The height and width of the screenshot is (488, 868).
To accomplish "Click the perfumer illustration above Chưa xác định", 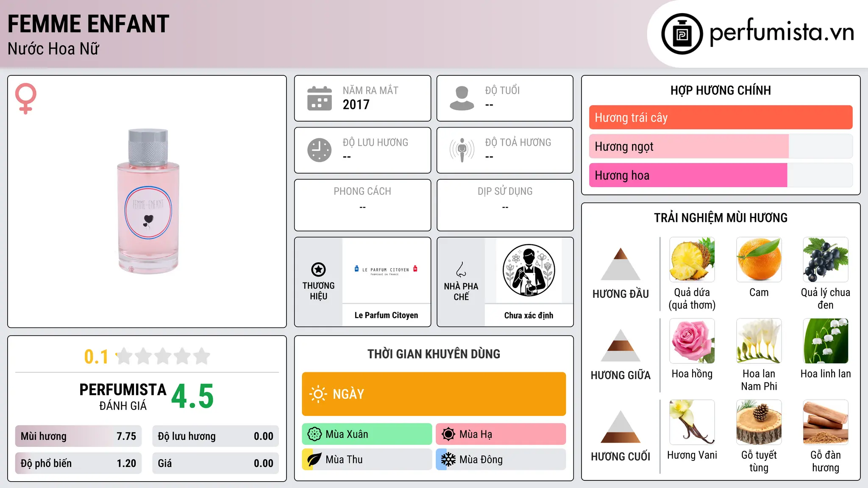I will [x=529, y=270].
